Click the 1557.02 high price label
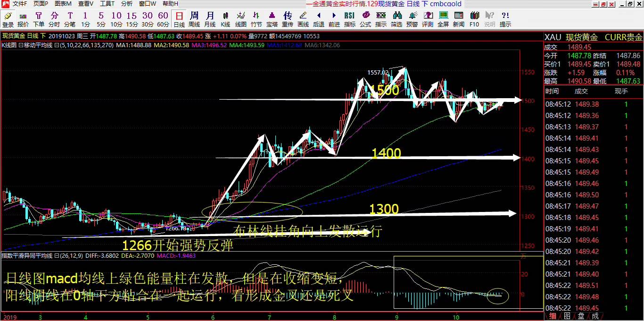This screenshot has height=321, width=644. pos(378,72)
